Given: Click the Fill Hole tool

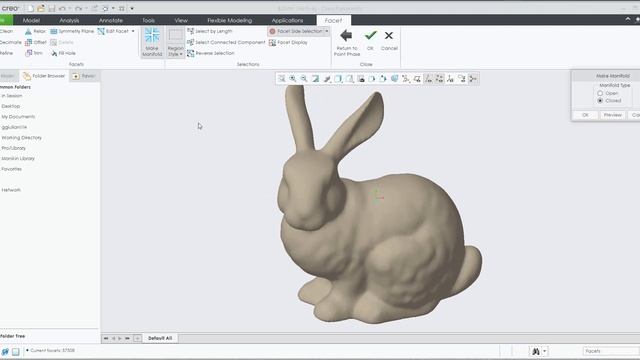Looking at the screenshot, I should (x=63, y=53).
